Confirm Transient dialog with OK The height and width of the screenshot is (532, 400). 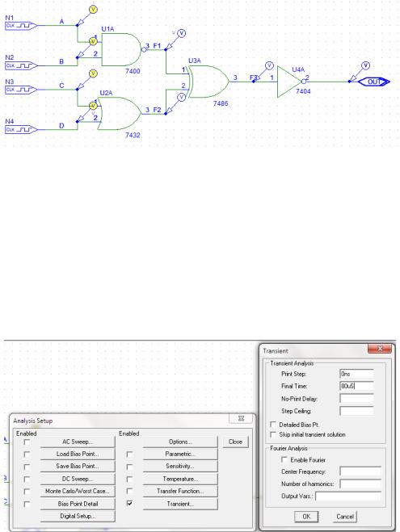coord(306,517)
